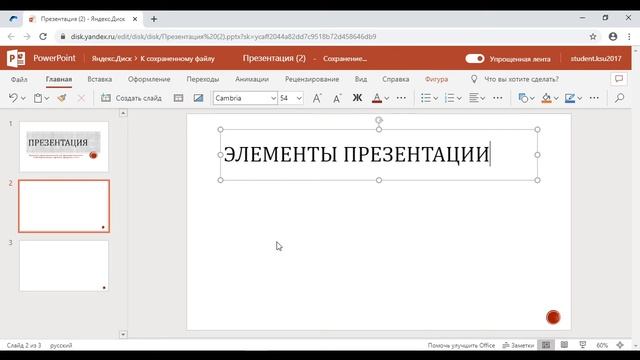Click the bullet list icon
The height and width of the screenshot is (360, 640).
[426, 98]
